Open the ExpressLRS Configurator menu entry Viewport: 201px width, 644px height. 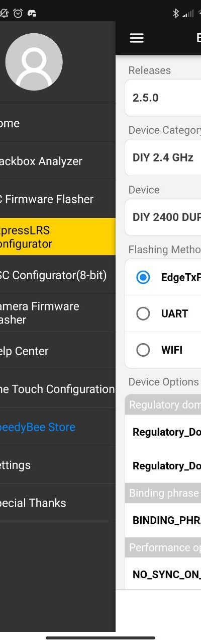(x=58, y=237)
